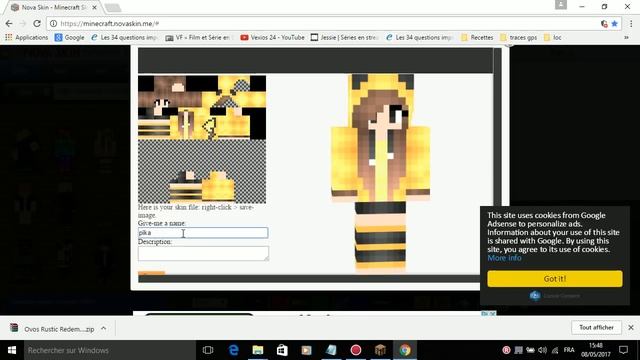Open the More info cookie link

pyautogui.click(x=504, y=258)
